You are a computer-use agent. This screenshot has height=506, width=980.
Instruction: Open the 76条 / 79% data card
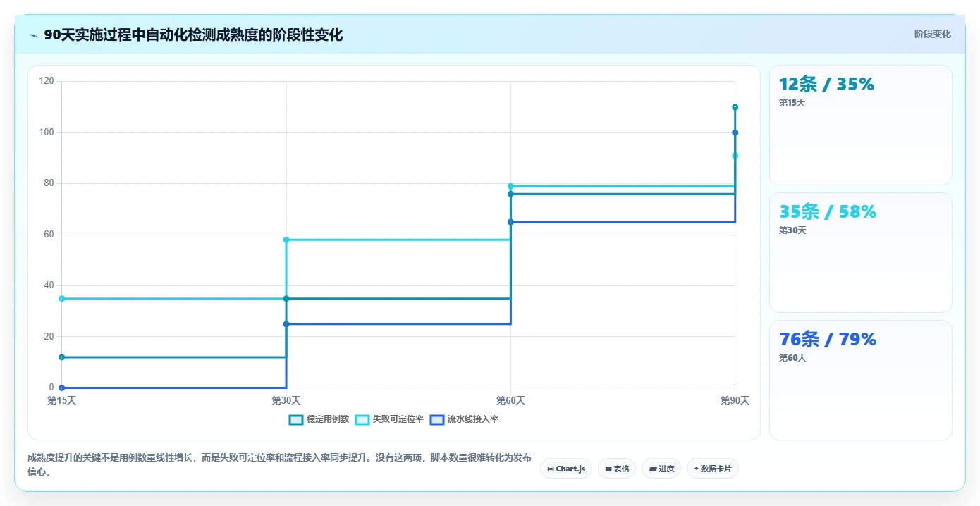[x=860, y=380]
